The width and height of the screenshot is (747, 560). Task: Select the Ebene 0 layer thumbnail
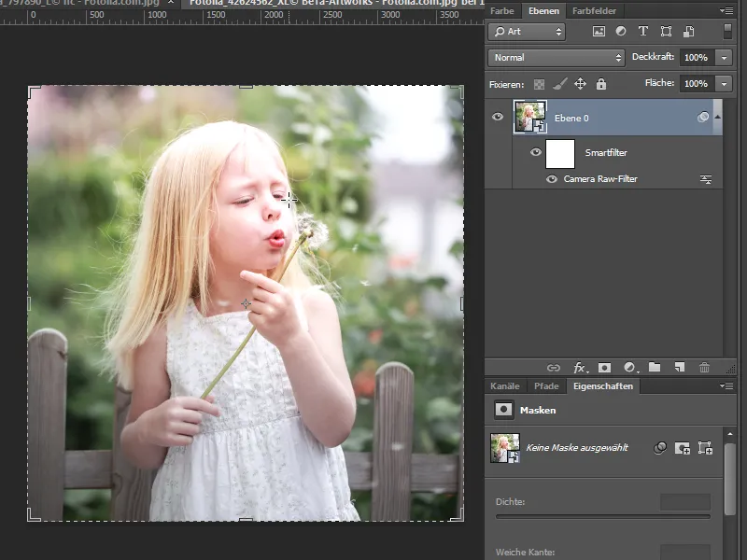[529, 117]
